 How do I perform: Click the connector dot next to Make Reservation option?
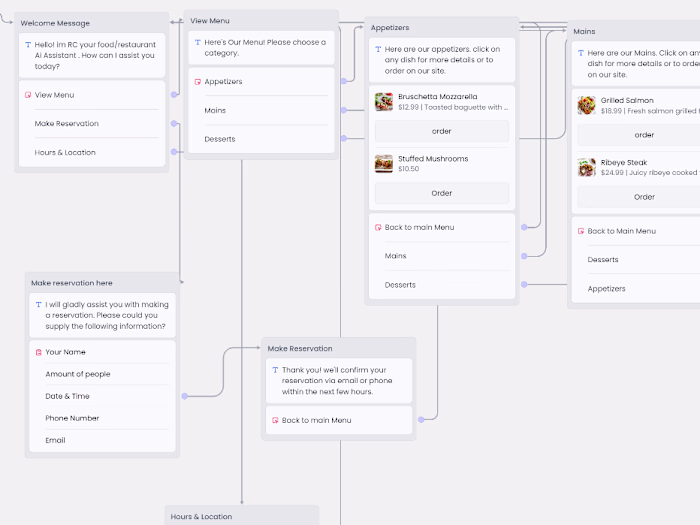(174, 123)
